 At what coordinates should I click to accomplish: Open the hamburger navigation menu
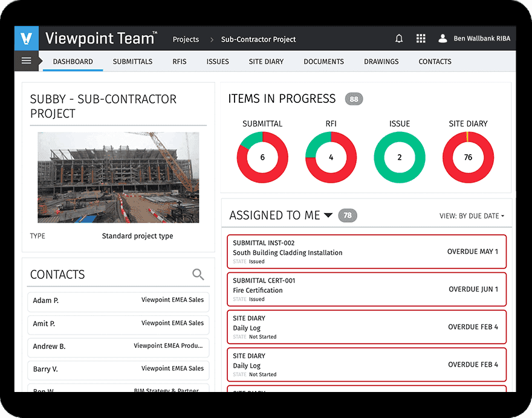point(25,60)
